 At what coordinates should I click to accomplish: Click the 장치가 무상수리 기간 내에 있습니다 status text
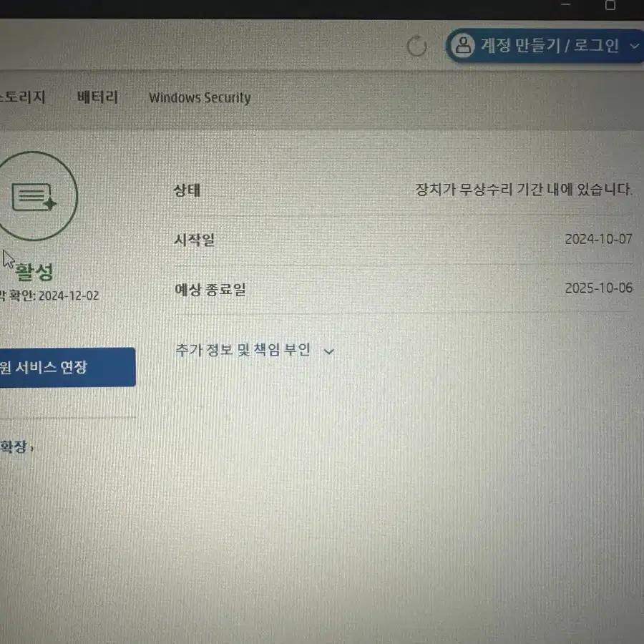click(523, 190)
